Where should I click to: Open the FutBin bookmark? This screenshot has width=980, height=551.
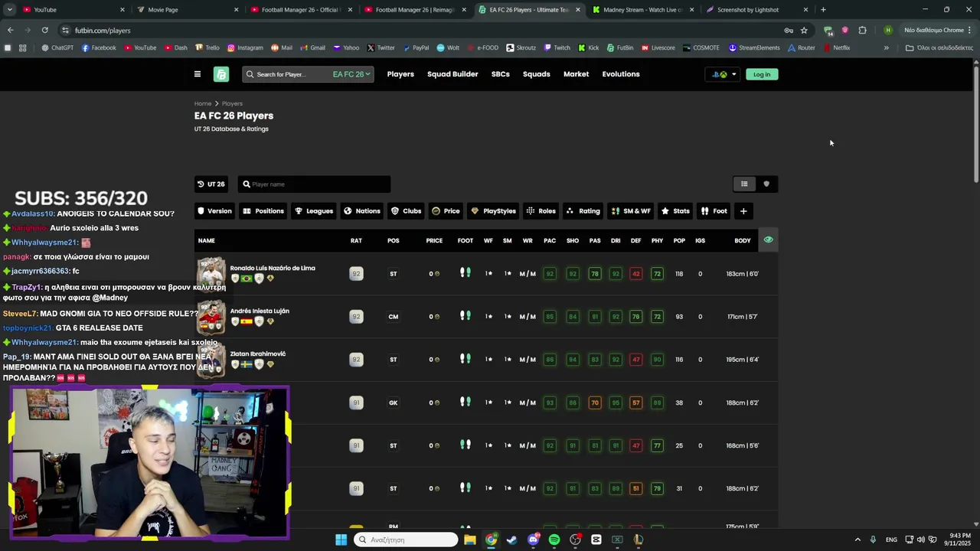click(x=620, y=47)
